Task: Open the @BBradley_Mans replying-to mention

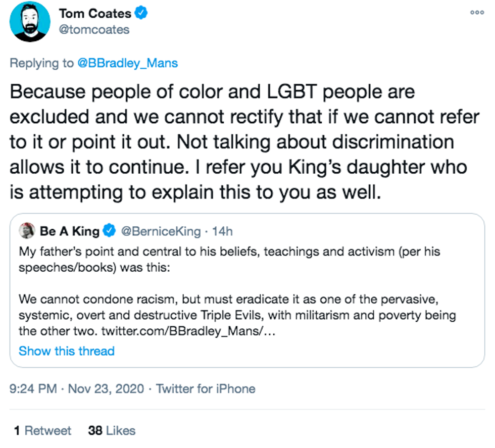Action: (127, 63)
